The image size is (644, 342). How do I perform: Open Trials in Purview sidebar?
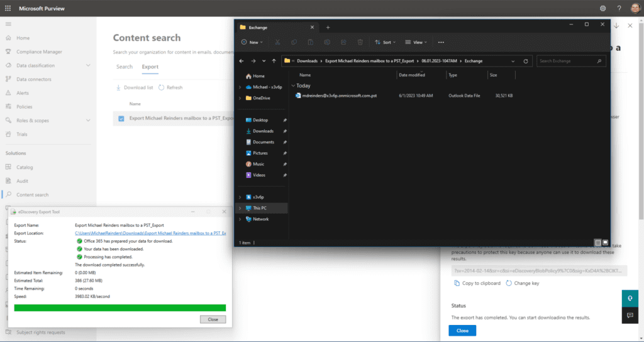point(22,135)
